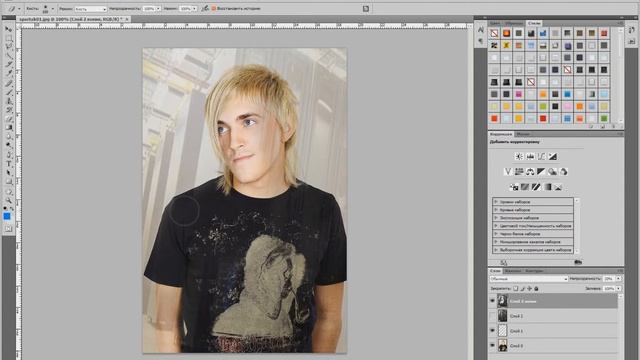Toggle lock transparent pixels in Layers
This screenshot has width=640, height=360.
516,288
